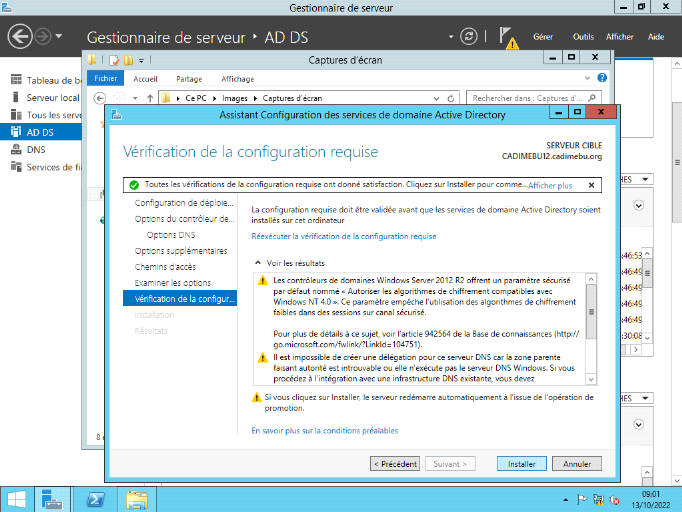
Task: Click Réexécuter la vérification de la configuration requise
Action: pyautogui.click(x=344, y=236)
